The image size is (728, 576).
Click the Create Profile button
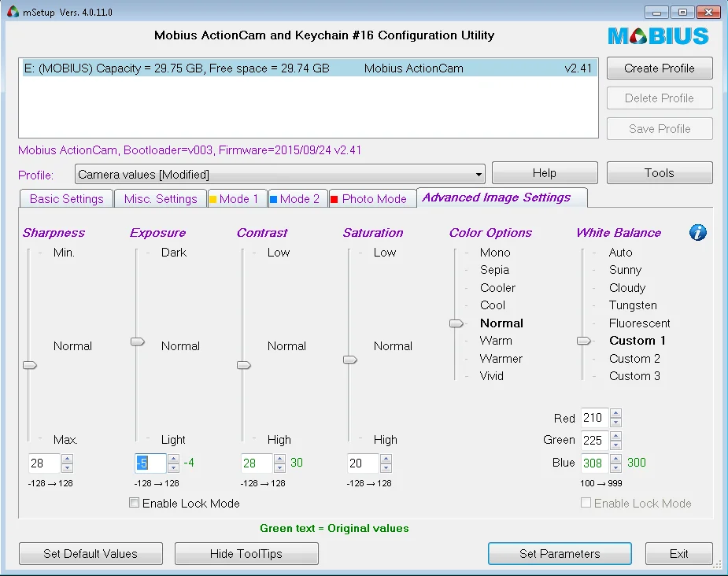click(660, 68)
